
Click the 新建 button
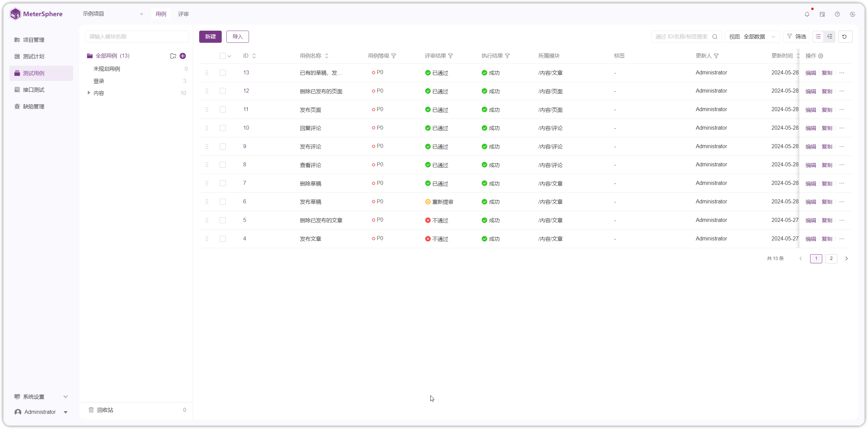coord(210,37)
